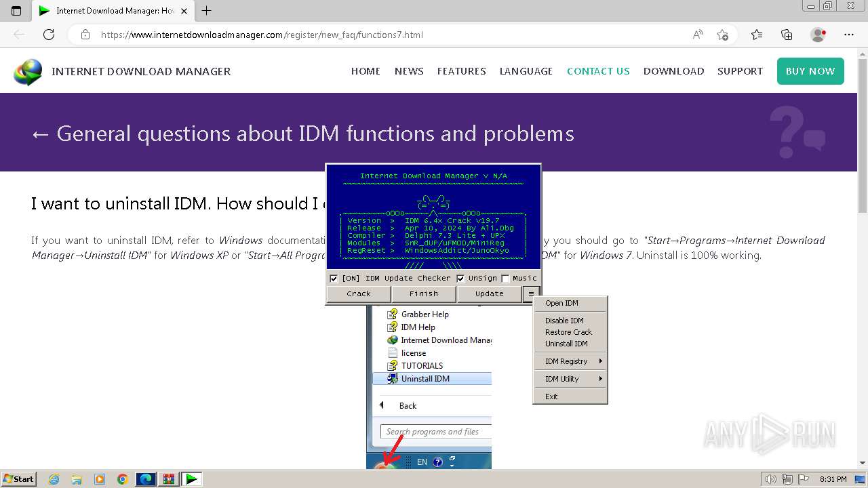This screenshot has height=488, width=868.
Task: Enable the Music checkbox
Action: click(x=505, y=278)
